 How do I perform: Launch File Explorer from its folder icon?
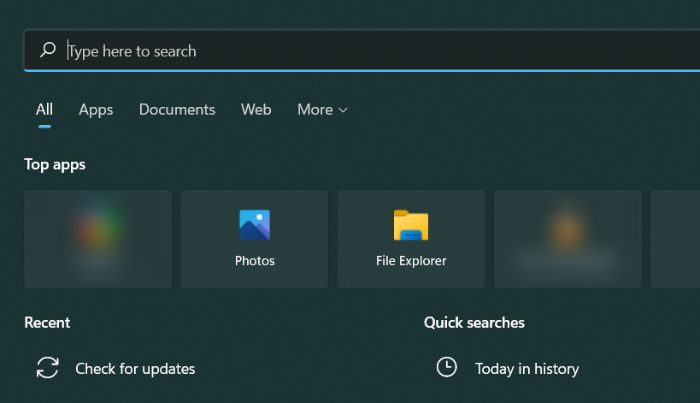pyautogui.click(x=411, y=225)
